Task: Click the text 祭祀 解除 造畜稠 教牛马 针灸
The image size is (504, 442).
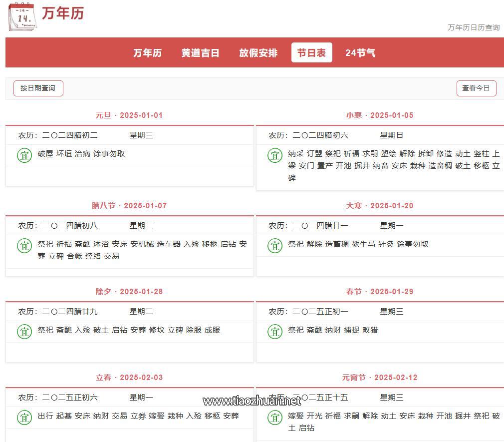Action: pos(341,244)
